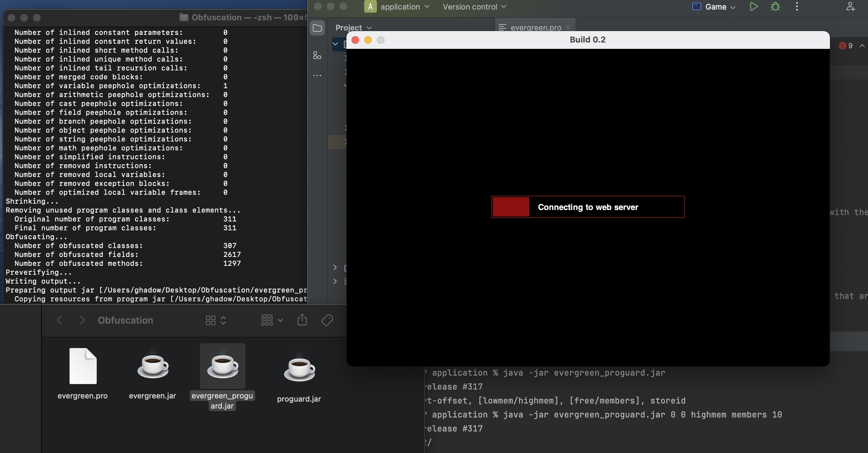Click the more actions kebab menu in the toolbar

point(797,6)
